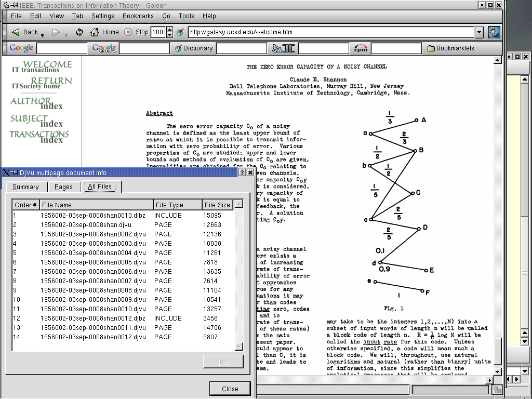Image resolution: width=532 pixels, height=399 pixels.
Task: Select the All Files tab
Action: tap(100, 187)
